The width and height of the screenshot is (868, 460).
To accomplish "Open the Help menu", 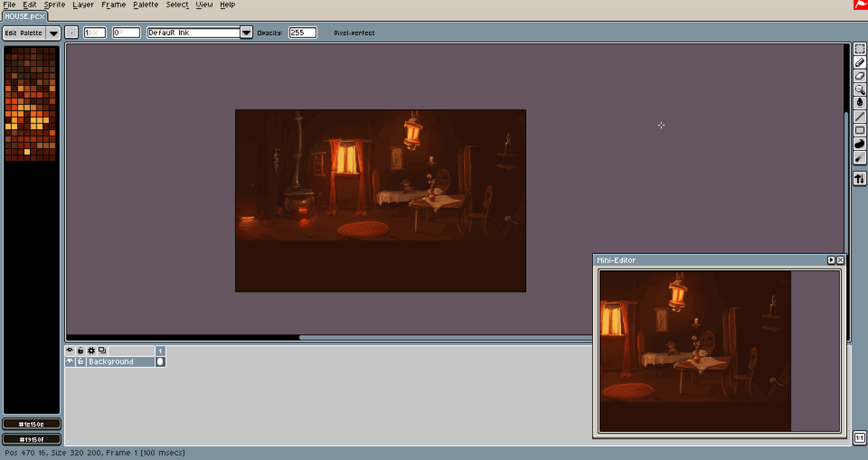I will [x=227, y=5].
